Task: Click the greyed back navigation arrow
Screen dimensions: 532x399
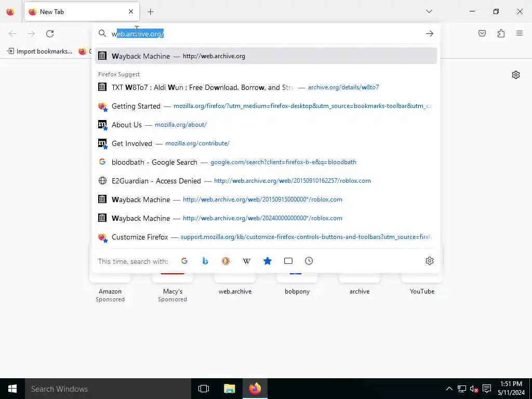Action: click(12, 34)
